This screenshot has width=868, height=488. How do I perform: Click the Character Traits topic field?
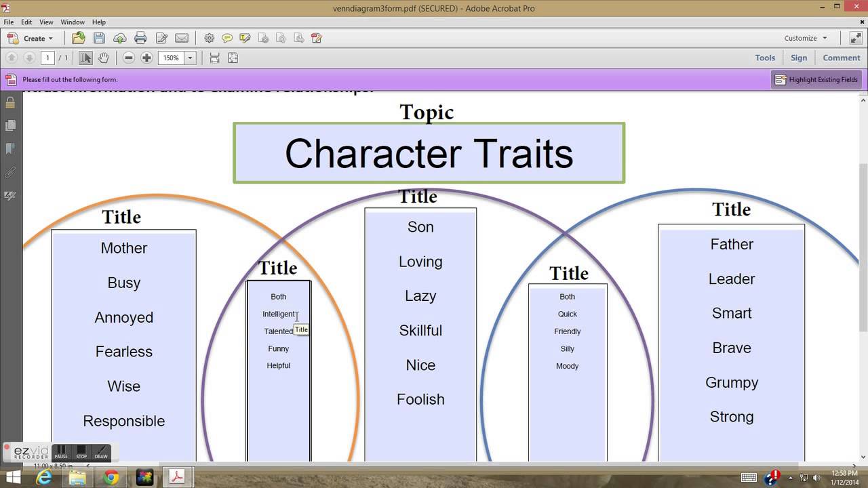click(429, 153)
